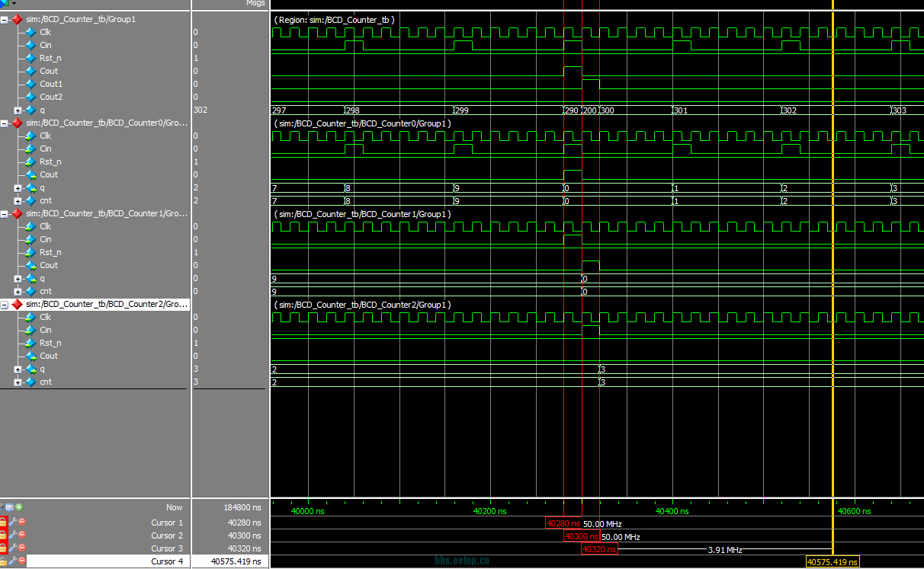924x569 pixels.
Task: Click the 40280 ns cursor marker in timeline
Action: pos(564,523)
